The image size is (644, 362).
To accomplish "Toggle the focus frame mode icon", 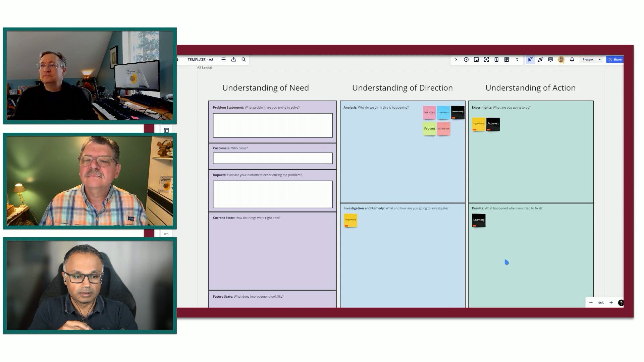I will coord(486,60).
